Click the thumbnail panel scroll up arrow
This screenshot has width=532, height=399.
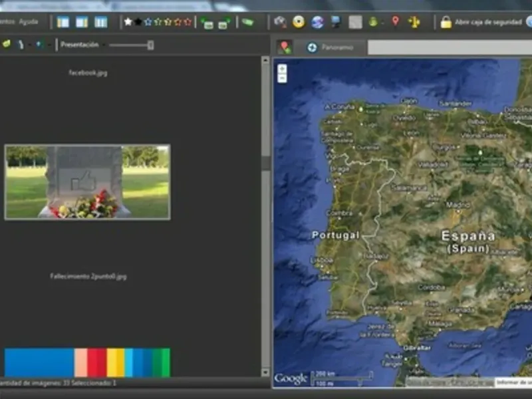[x=265, y=61]
